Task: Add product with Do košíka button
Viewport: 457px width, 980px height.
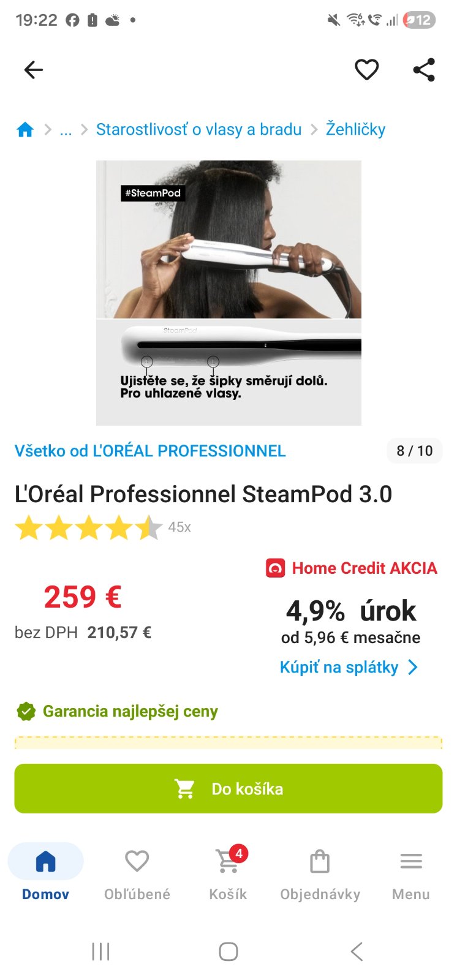Action: pos(228,788)
